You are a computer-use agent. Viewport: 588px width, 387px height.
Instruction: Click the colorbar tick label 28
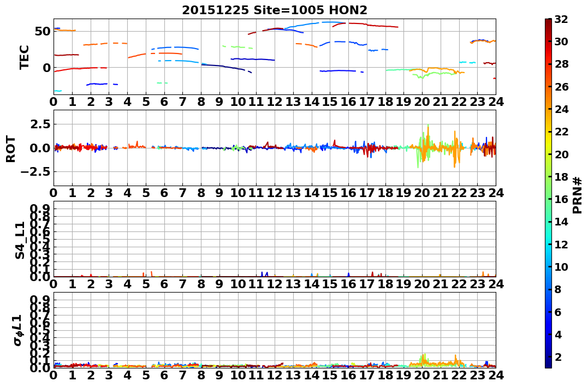tap(561, 64)
